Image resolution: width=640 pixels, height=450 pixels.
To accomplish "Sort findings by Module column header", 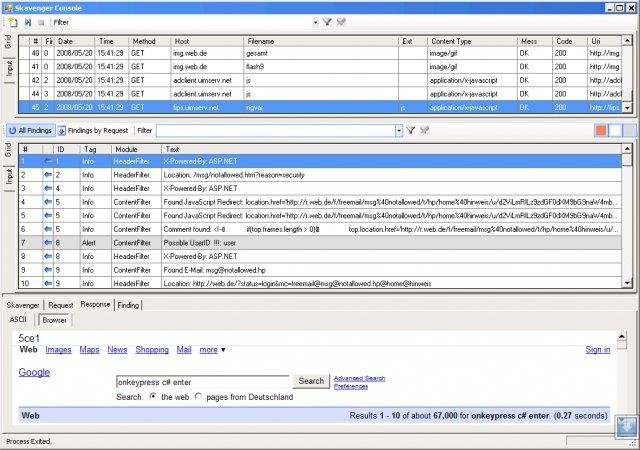I will 136,149.
